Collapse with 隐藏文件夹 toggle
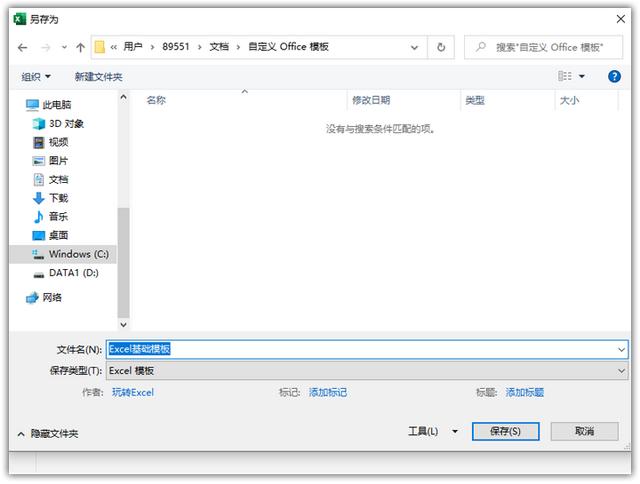 click(48, 434)
